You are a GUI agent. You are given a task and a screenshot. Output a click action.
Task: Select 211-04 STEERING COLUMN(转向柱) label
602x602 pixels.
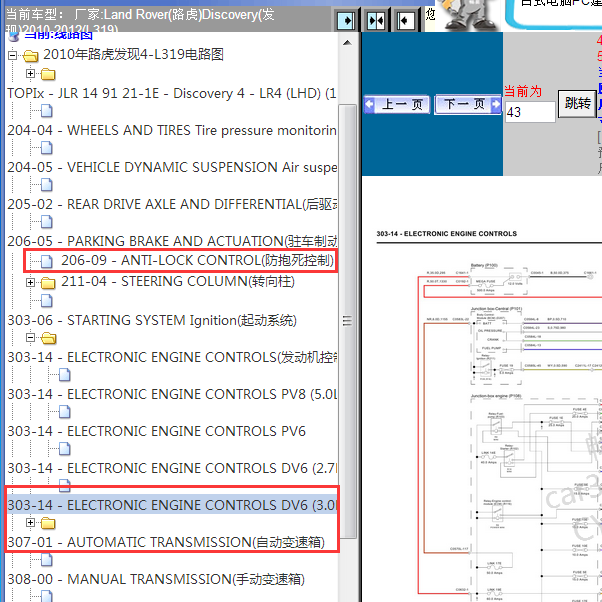pyautogui.click(x=178, y=281)
